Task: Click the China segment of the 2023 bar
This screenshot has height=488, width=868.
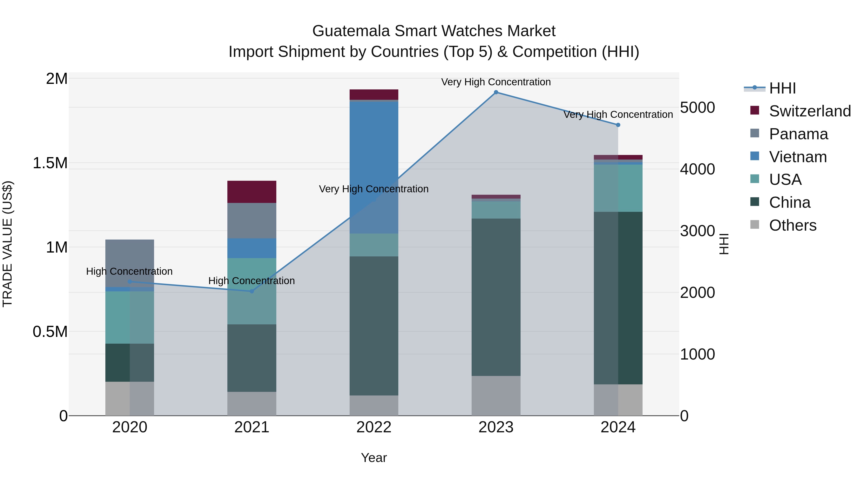Action: coord(496,297)
